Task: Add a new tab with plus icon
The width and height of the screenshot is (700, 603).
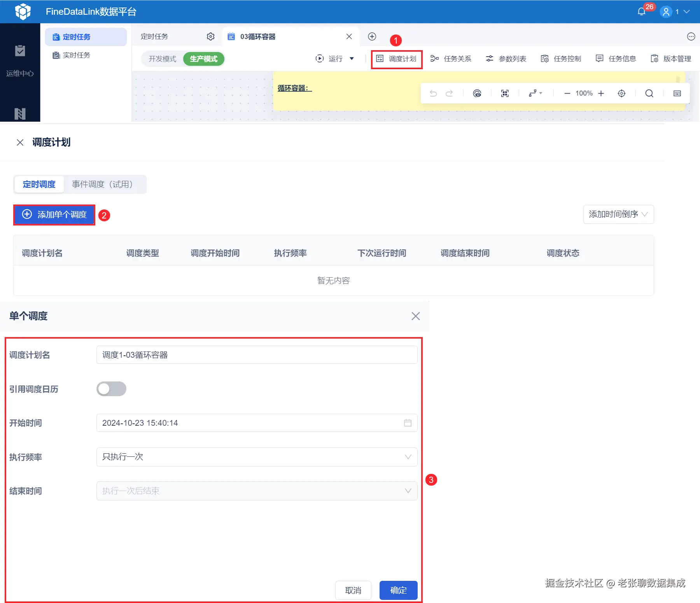Action: (x=372, y=37)
